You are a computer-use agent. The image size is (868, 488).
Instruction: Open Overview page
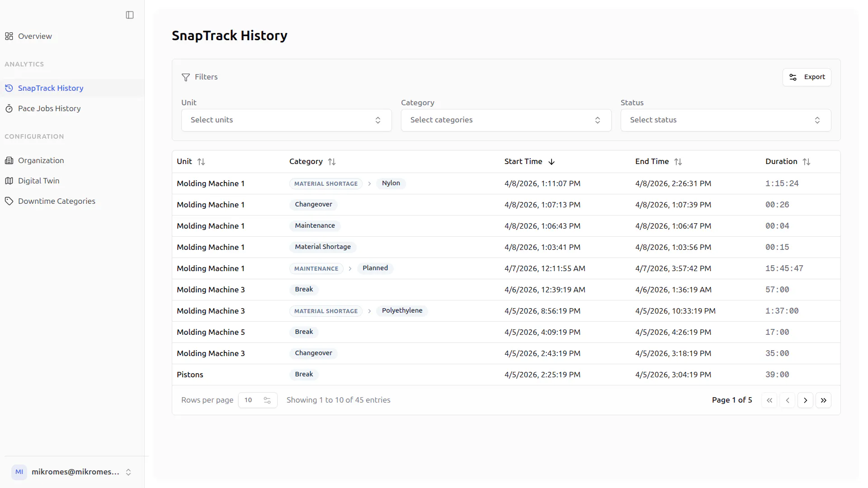(35, 36)
